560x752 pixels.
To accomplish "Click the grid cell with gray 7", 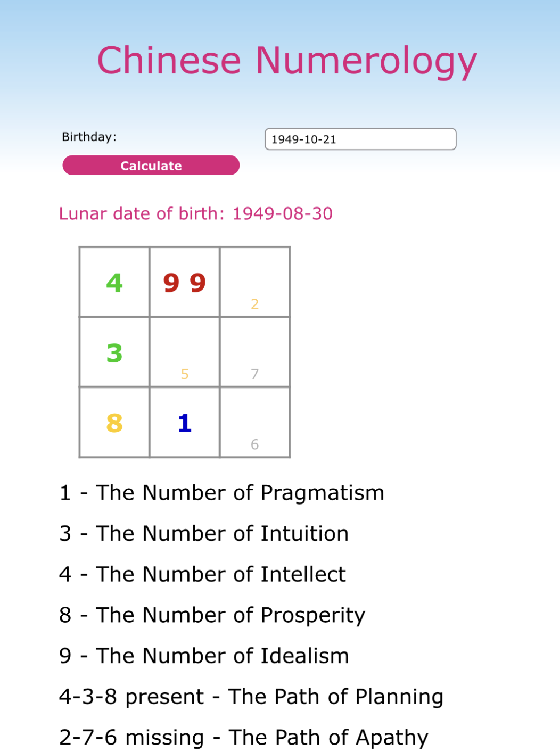I will [255, 352].
